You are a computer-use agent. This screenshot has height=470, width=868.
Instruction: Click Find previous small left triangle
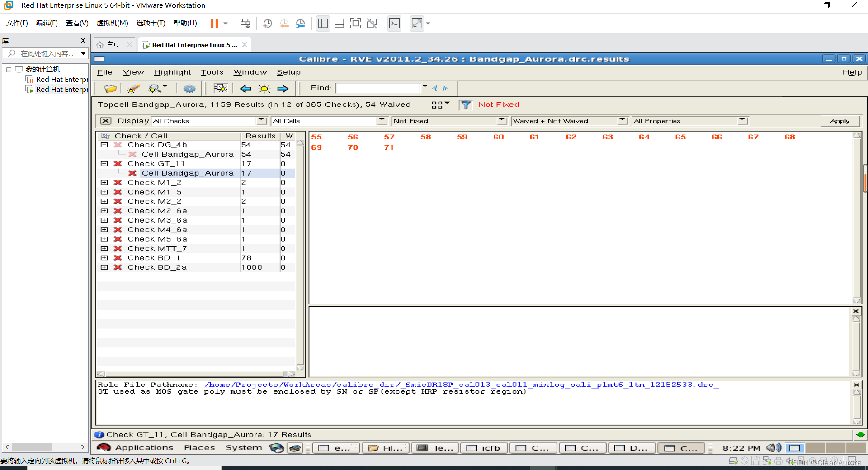point(435,89)
